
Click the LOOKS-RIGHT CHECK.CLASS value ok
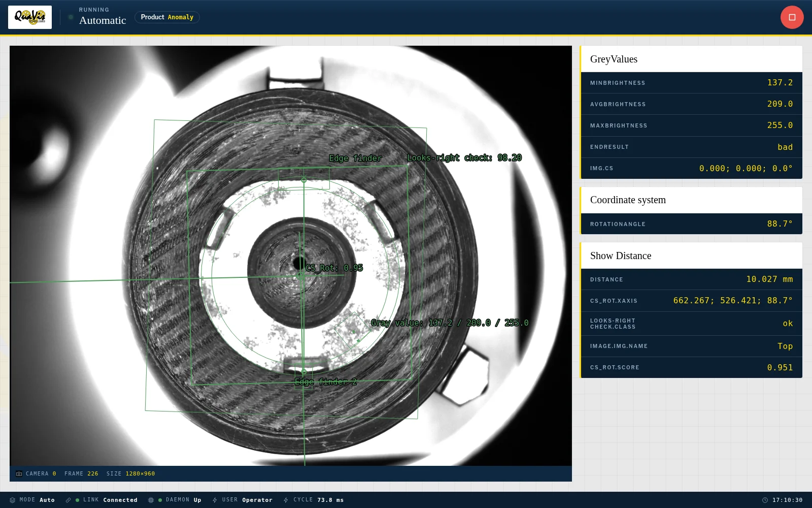(788, 324)
